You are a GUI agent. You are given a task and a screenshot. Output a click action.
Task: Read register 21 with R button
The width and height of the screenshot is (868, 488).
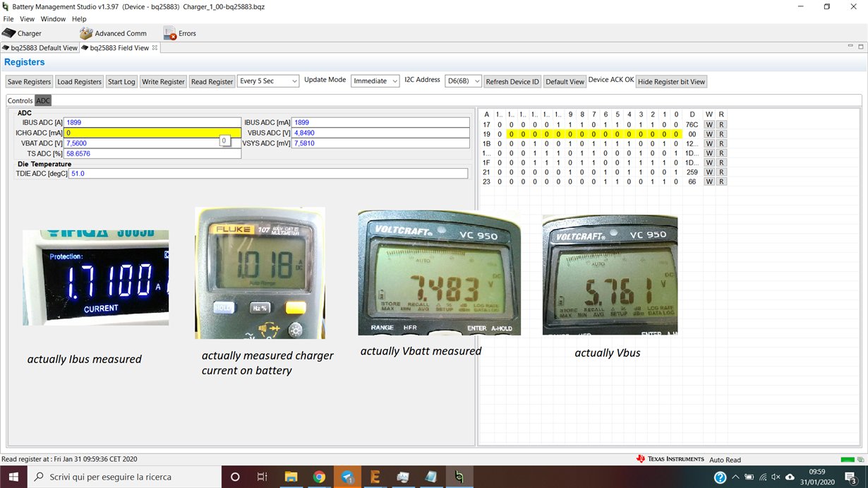(x=721, y=172)
